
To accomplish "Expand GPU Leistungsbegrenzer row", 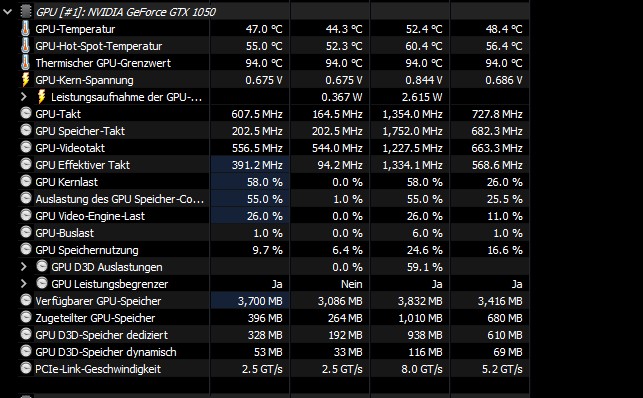I will tap(24, 284).
